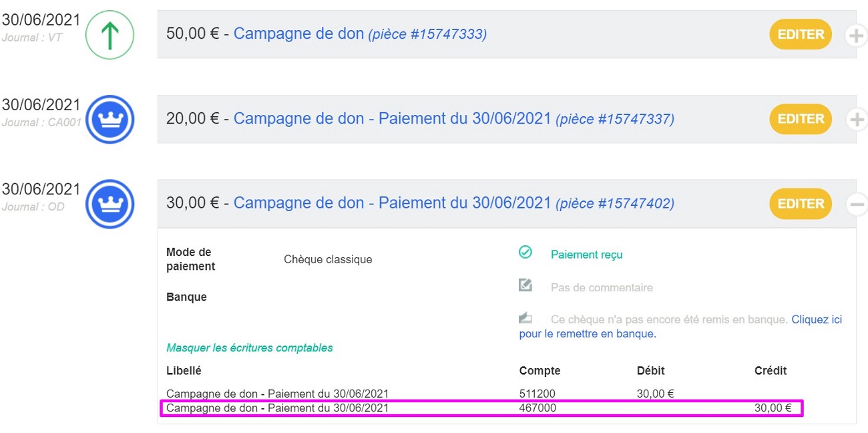Viewport: 868px width, 433px height.
Task: Hide accounting entries via Masquer les écritures comptables
Action: click(x=250, y=348)
